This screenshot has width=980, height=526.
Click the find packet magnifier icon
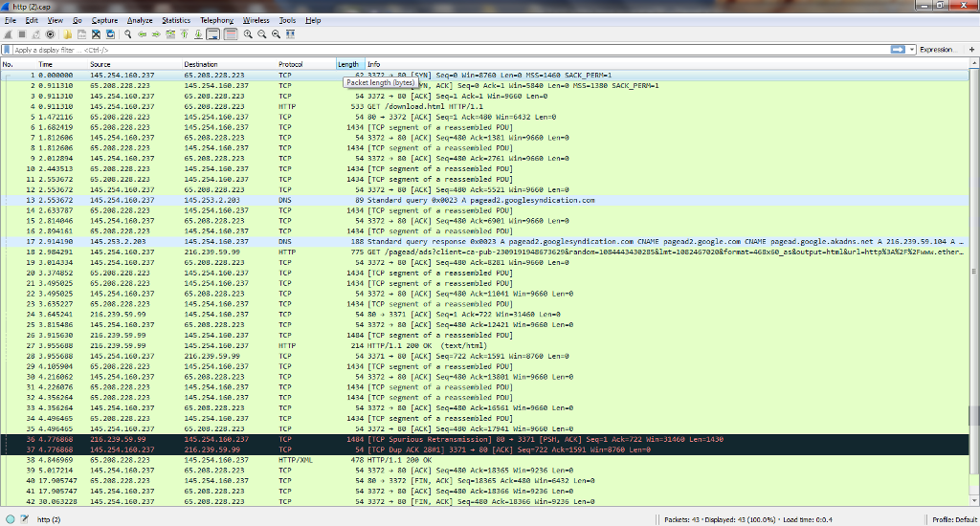(126, 34)
